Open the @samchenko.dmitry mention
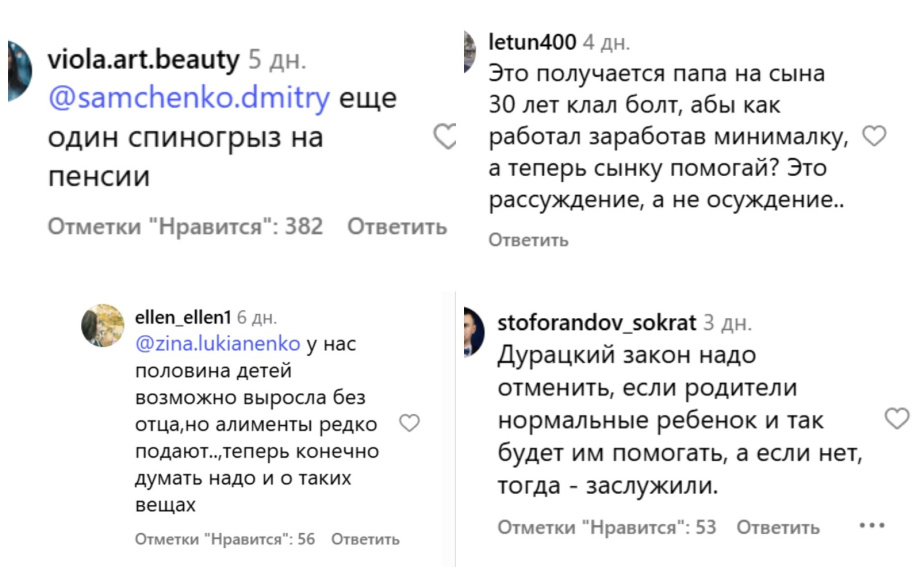The image size is (920, 575). coord(185,98)
